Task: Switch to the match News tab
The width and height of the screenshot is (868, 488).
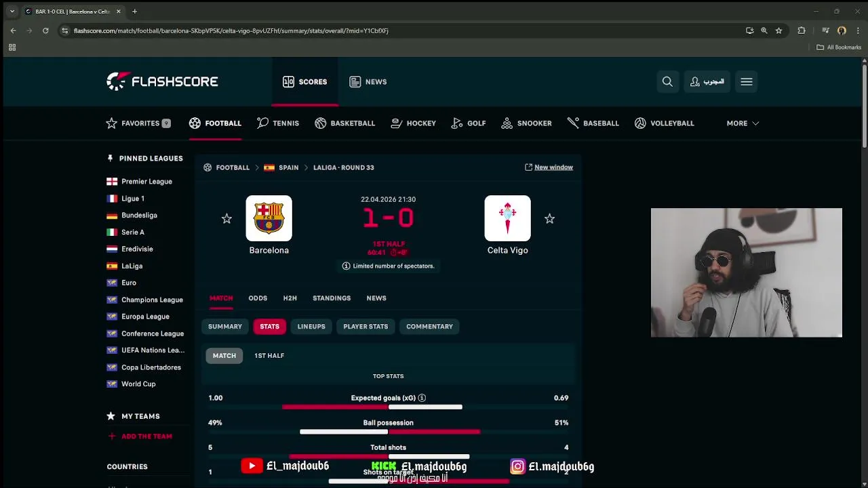Action: pyautogui.click(x=376, y=298)
